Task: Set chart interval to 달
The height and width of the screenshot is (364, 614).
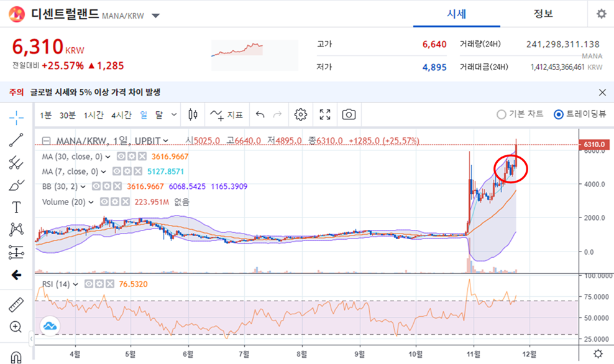Action: pos(159,115)
